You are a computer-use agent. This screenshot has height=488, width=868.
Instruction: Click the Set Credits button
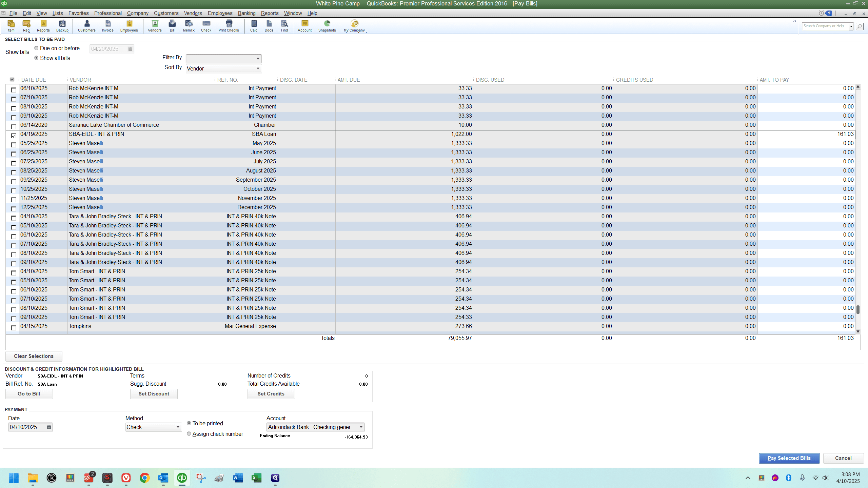(271, 394)
